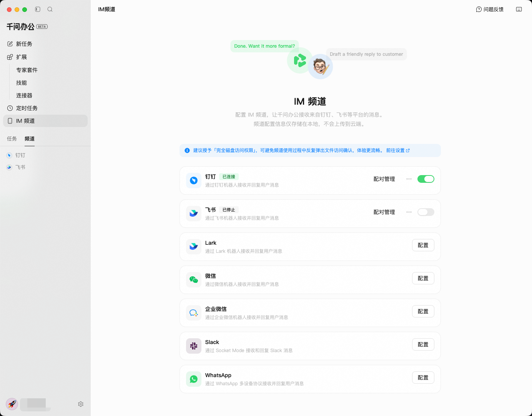
Task: Click 问题反馈 feedback button
Action: pyautogui.click(x=490, y=9)
